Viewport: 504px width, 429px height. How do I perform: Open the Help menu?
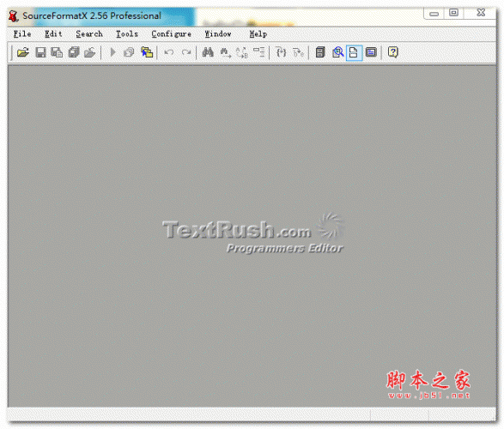click(x=258, y=34)
